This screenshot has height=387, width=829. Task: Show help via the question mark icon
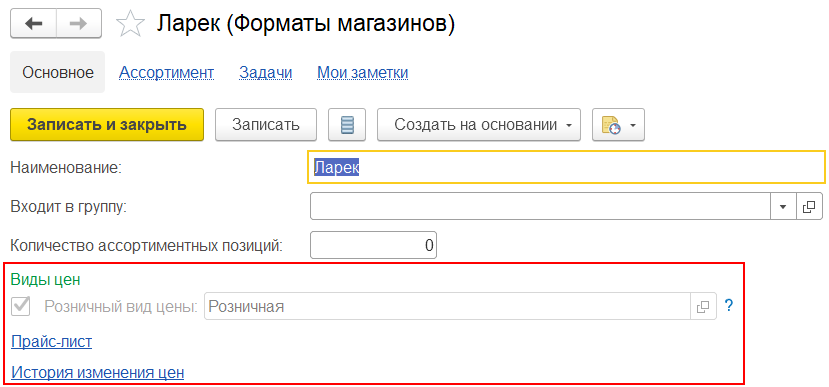point(729,306)
